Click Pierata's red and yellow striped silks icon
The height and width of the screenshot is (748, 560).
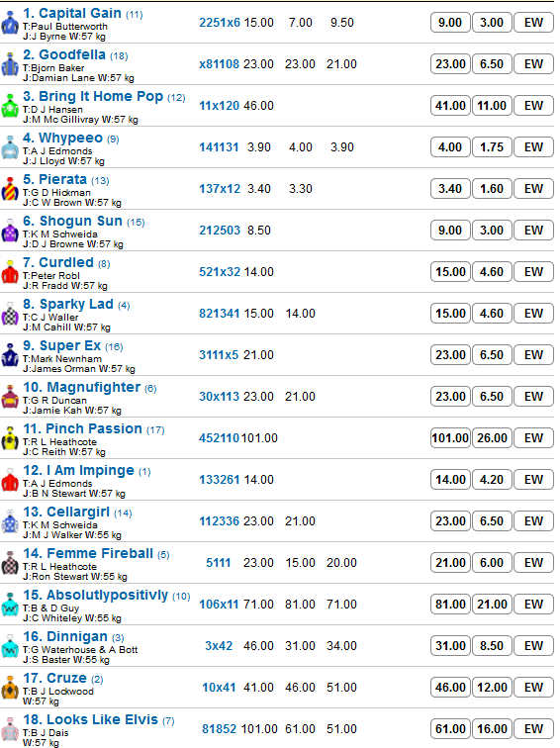point(10,189)
